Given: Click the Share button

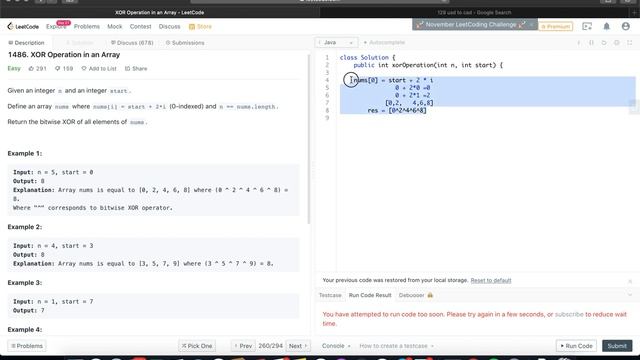Looking at the screenshot, I should (x=136, y=69).
